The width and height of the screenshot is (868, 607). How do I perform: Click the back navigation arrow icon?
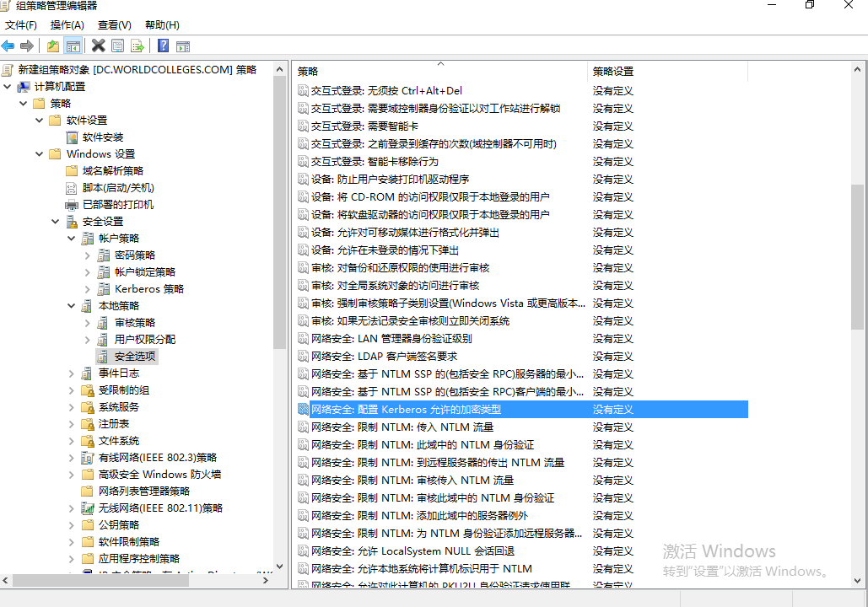8,46
